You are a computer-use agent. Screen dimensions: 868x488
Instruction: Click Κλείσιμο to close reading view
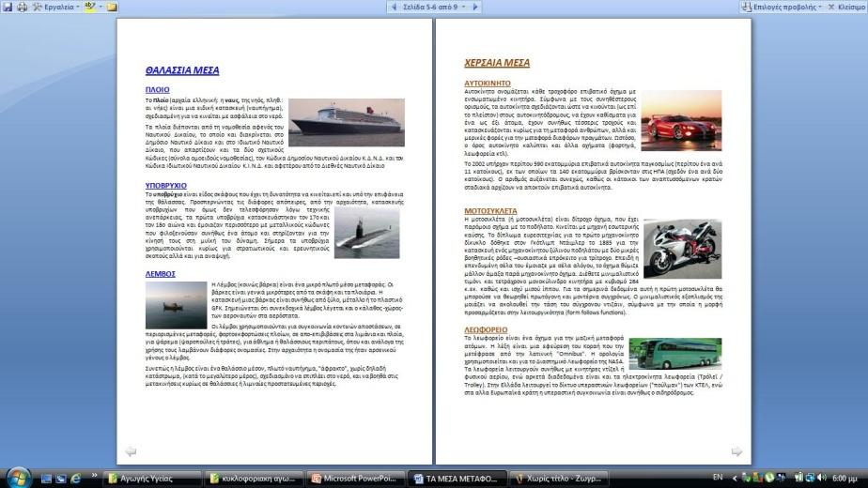click(847, 7)
